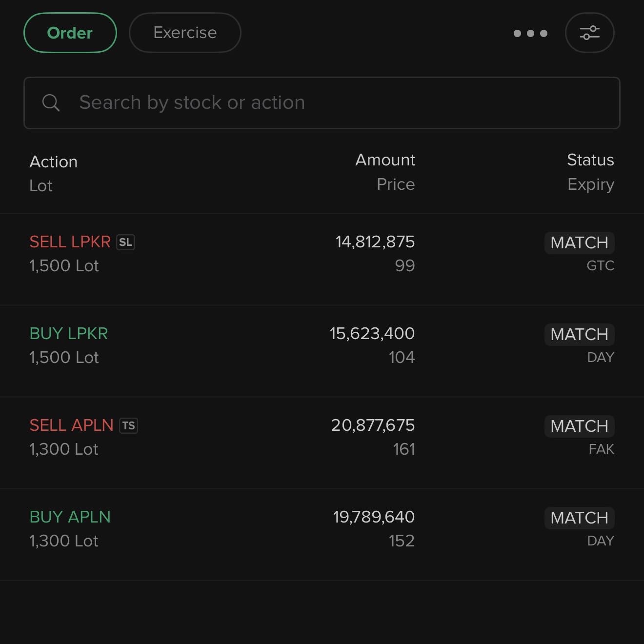Switch to the Order tab

point(70,33)
